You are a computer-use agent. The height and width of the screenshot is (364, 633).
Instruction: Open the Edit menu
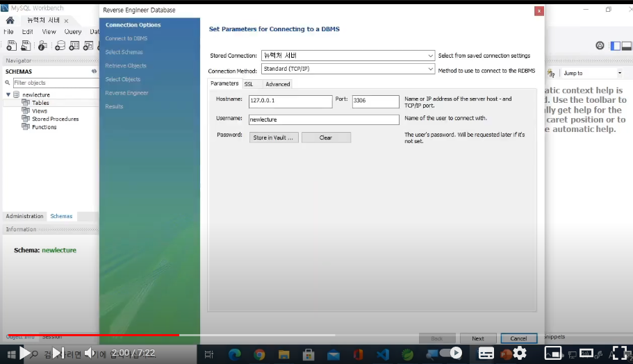coord(28,31)
